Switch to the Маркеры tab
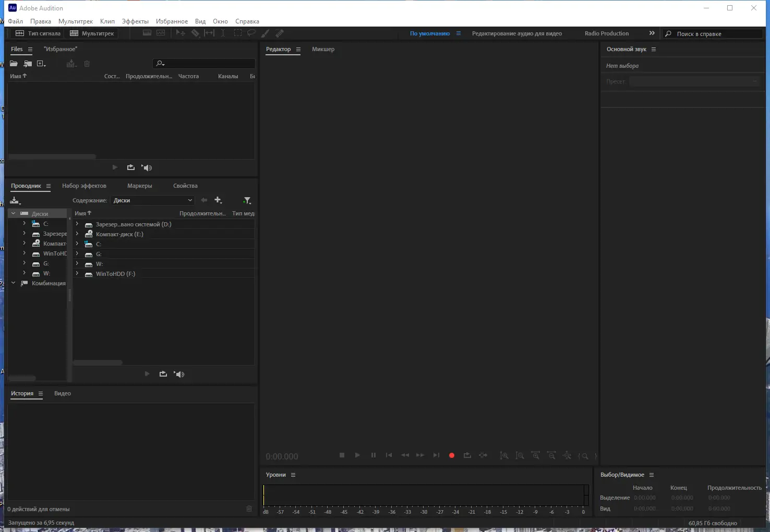 [139, 185]
